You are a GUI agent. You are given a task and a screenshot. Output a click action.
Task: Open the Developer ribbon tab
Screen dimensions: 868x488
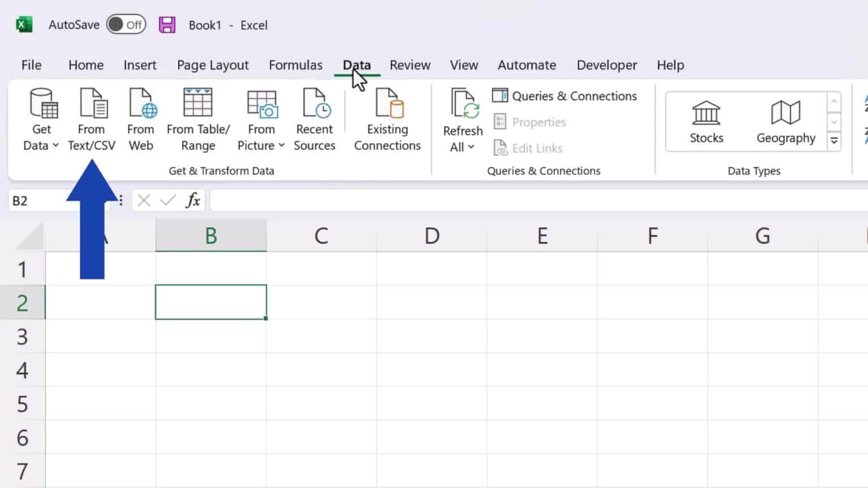(606, 64)
